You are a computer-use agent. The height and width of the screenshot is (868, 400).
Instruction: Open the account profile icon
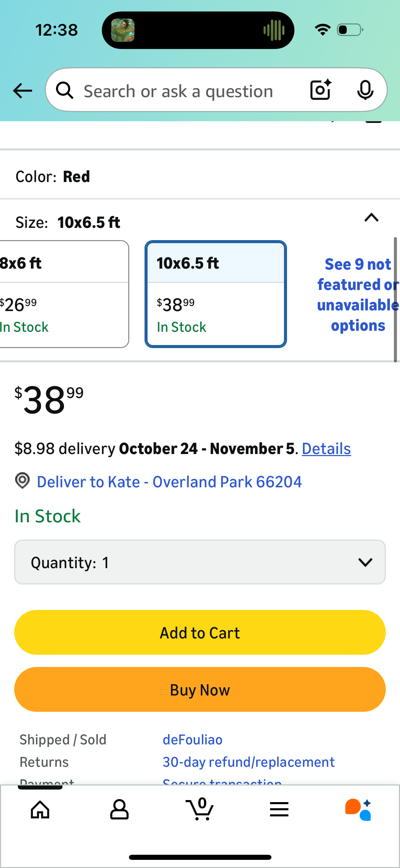[x=119, y=810]
